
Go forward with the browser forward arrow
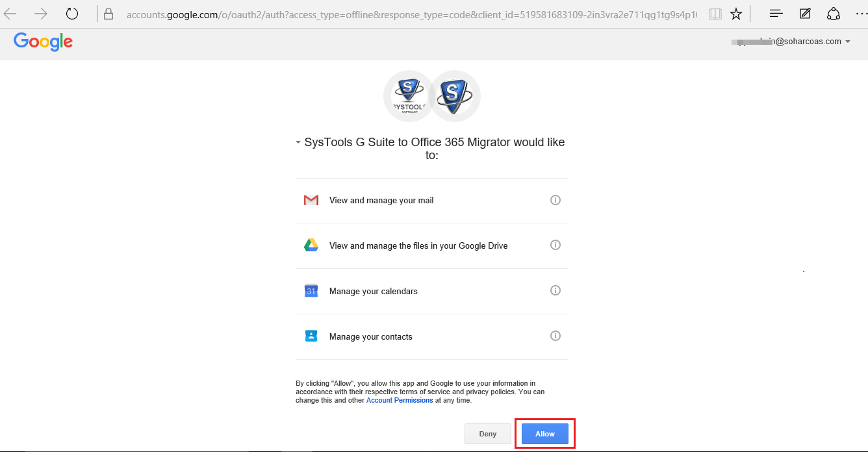click(x=41, y=14)
